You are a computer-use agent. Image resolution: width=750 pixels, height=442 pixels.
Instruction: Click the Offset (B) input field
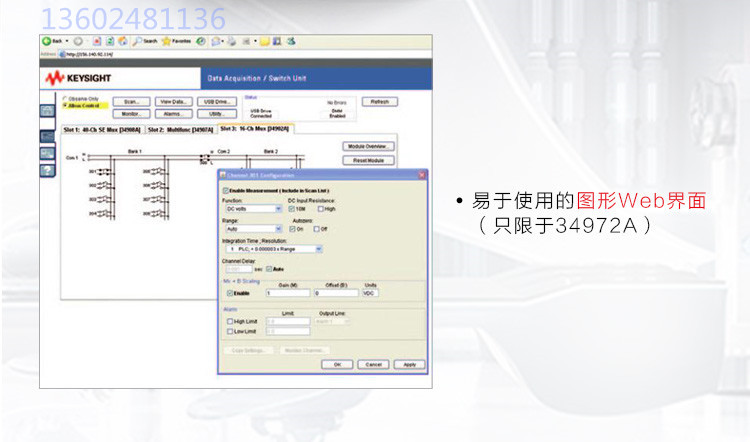click(x=336, y=293)
